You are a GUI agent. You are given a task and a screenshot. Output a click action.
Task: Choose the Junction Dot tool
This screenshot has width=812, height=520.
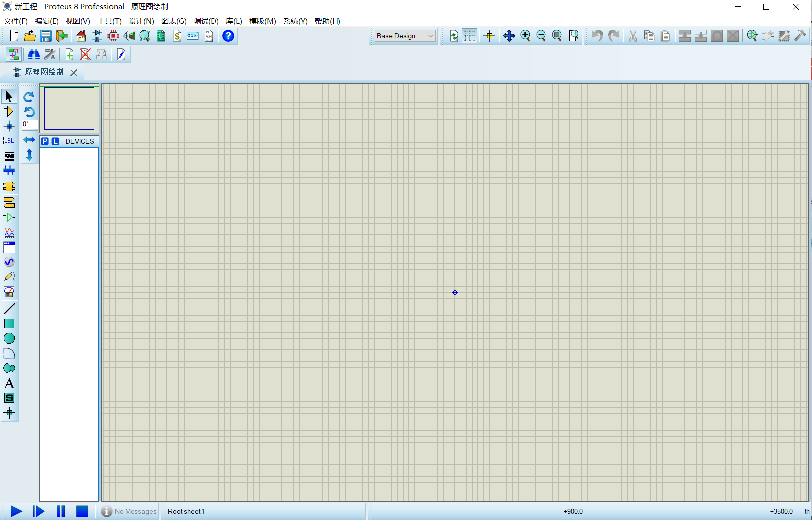tap(9, 126)
